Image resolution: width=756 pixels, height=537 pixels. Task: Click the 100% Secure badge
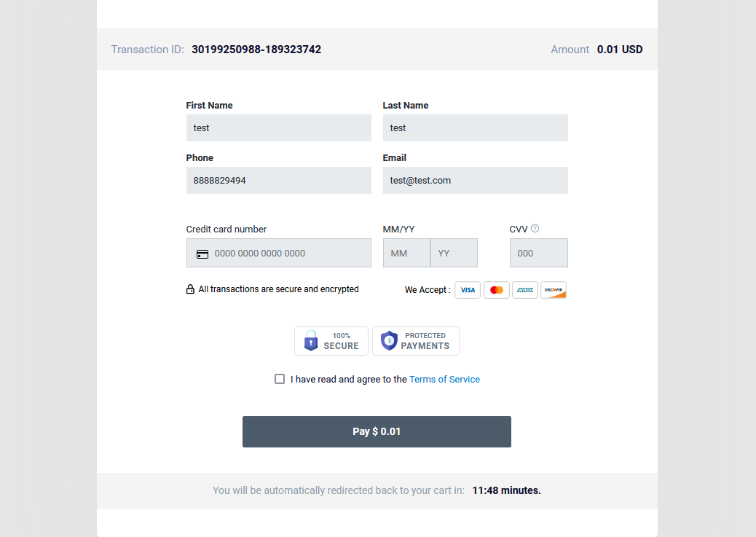331,341
